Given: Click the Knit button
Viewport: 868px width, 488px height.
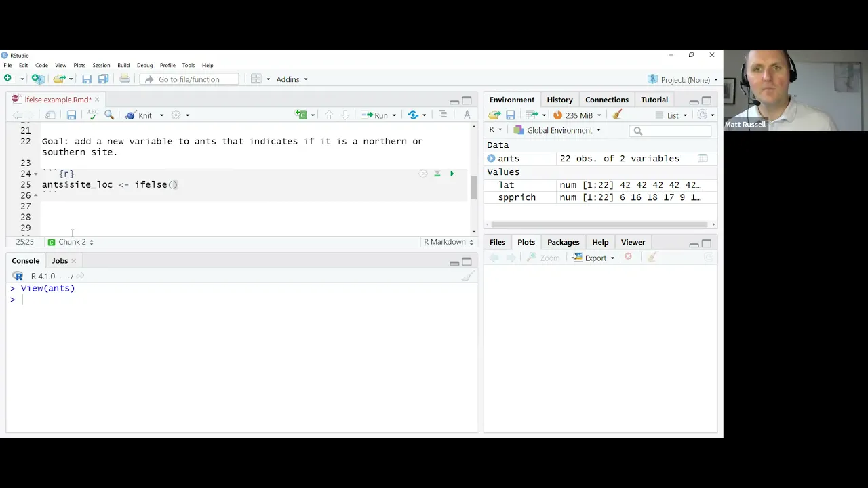Looking at the screenshot, I should [139, 115].
